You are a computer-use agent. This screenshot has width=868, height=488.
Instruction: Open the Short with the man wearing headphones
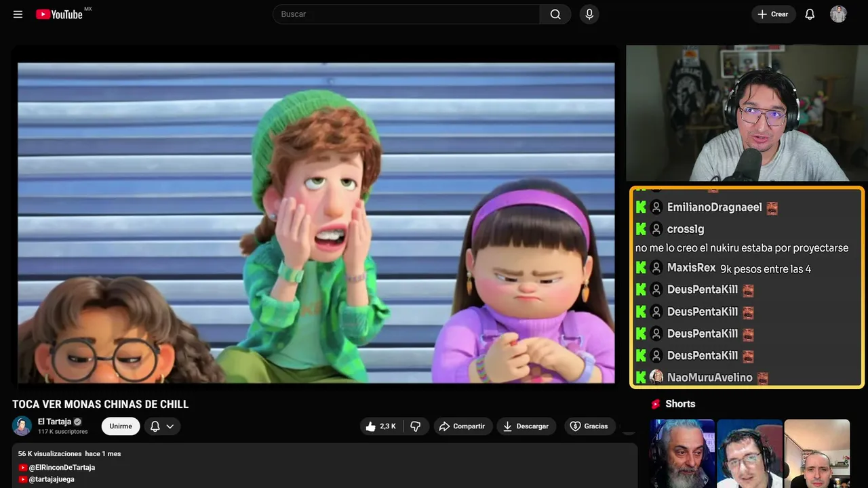(749, 453)
